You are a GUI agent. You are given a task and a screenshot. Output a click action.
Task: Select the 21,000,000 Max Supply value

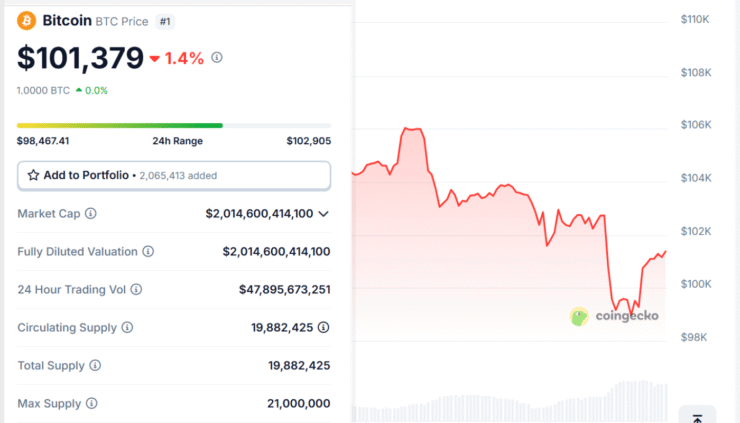click(x=299, y=403)
